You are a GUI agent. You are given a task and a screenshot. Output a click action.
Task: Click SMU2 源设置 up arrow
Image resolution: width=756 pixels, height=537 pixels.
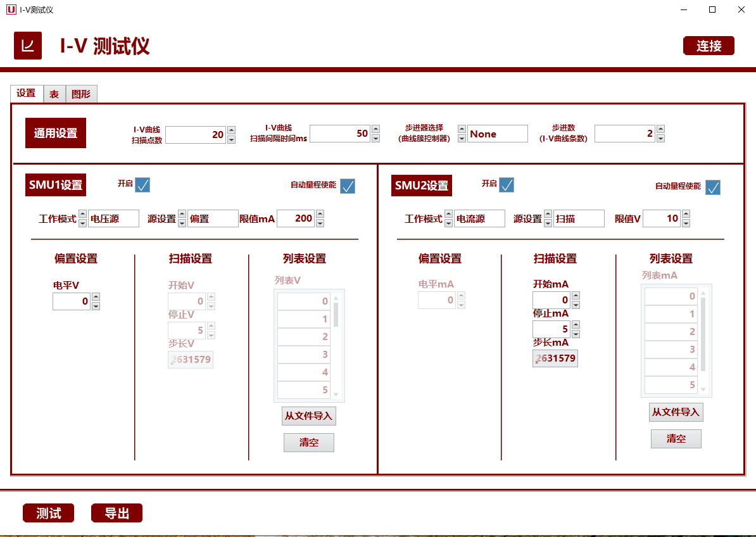[x=548, y=214]
